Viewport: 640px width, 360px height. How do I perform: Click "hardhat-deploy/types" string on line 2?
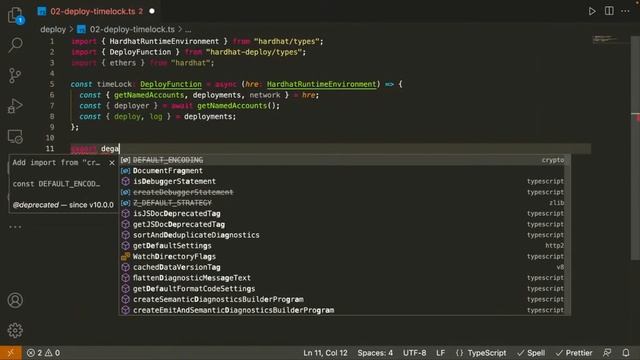(253, 52)
